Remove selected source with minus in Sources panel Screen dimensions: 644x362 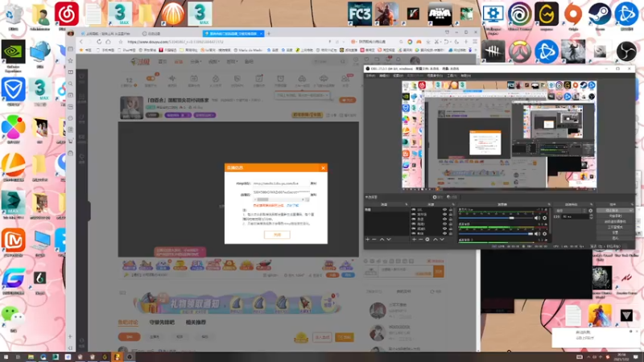(x=420, y=239)
